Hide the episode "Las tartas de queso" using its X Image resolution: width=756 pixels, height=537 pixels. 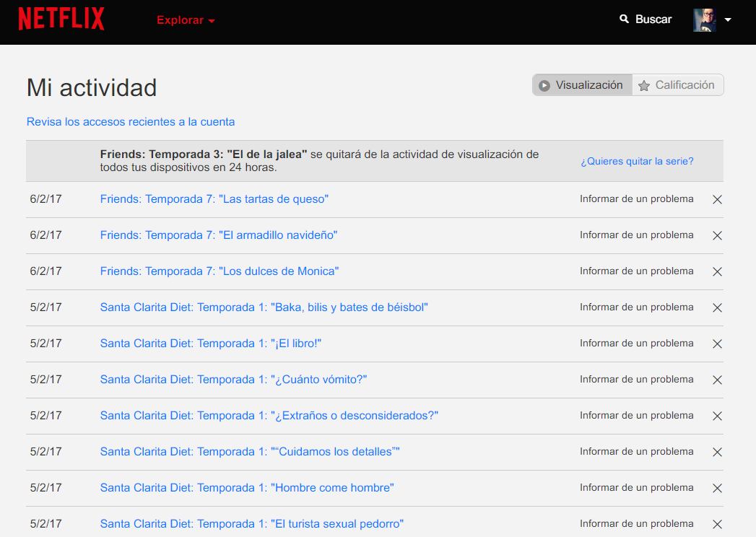[x=717, y=199]
